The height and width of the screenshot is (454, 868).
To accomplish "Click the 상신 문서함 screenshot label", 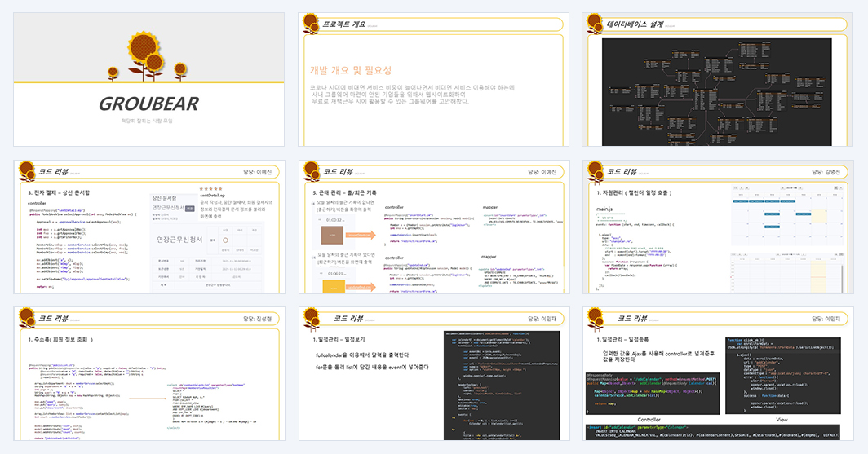I will tap(165, 198).
